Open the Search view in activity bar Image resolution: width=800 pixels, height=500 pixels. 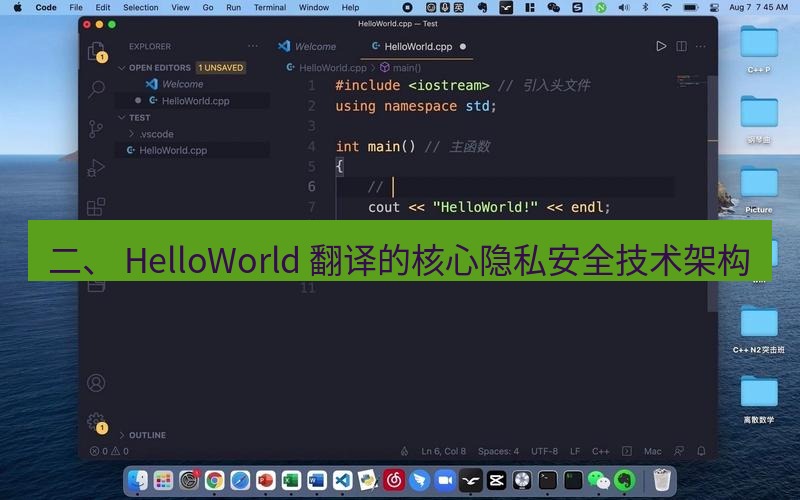click(96, 90)
